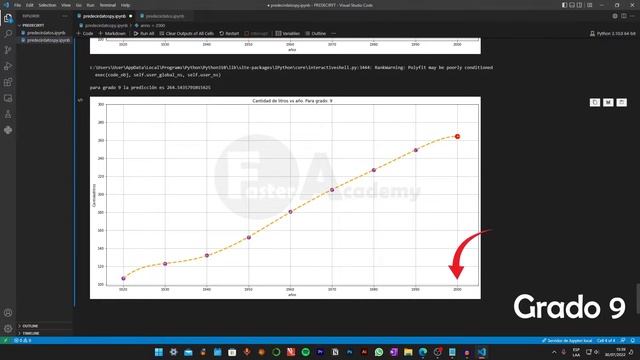Open the Remote Explorer view
Image resolution: width=640 pixels, height=360 pixels.
[x=8, y=98]
